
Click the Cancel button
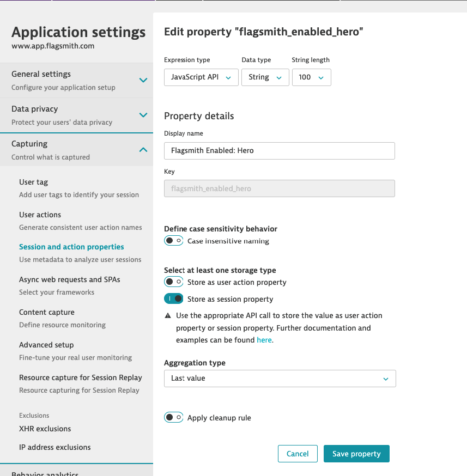click(x=298, y=454)
